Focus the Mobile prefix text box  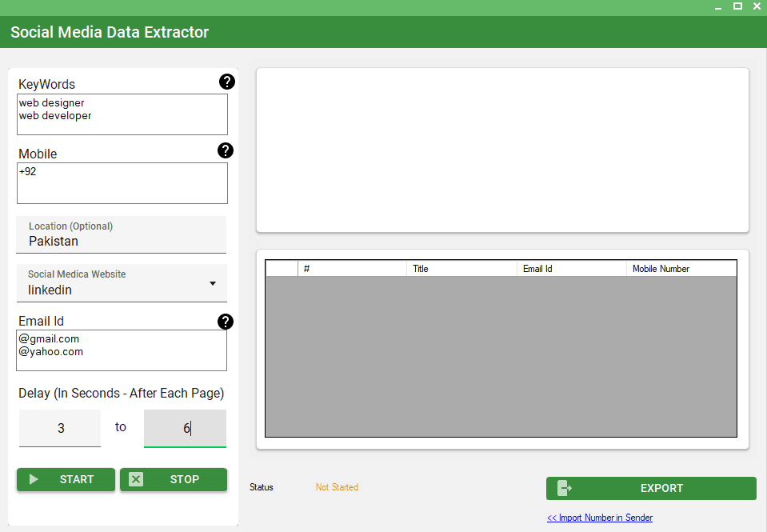coord(122,183)
